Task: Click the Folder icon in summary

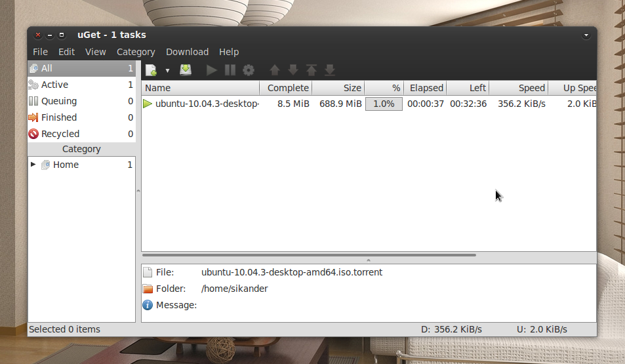Action: 148,289
